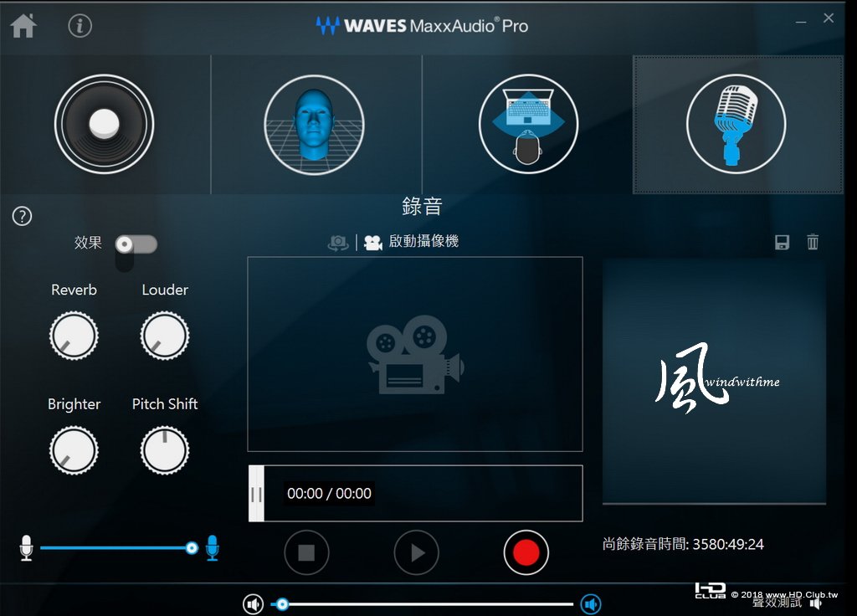Open the laptop listener position section
This screenshot has height=616, width=857.
528,124
